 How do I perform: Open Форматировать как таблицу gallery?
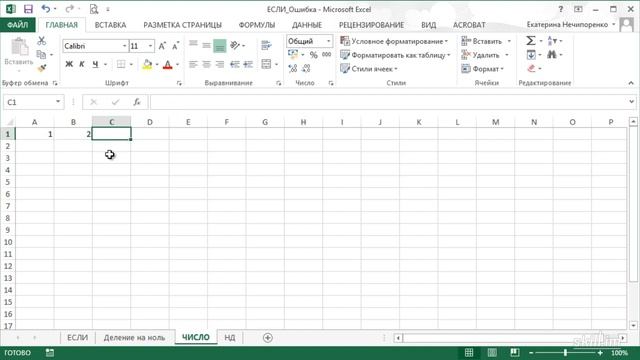click(x=396, y=55)
